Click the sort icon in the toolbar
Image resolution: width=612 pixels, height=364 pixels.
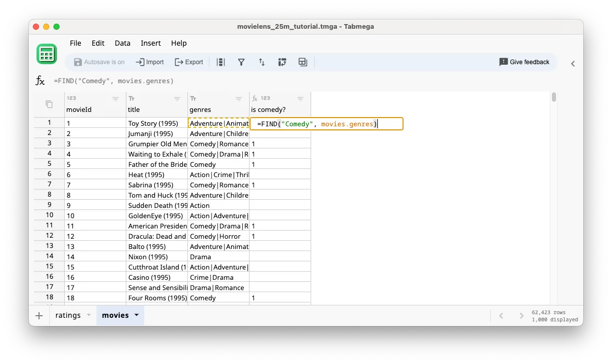point(262,62)
